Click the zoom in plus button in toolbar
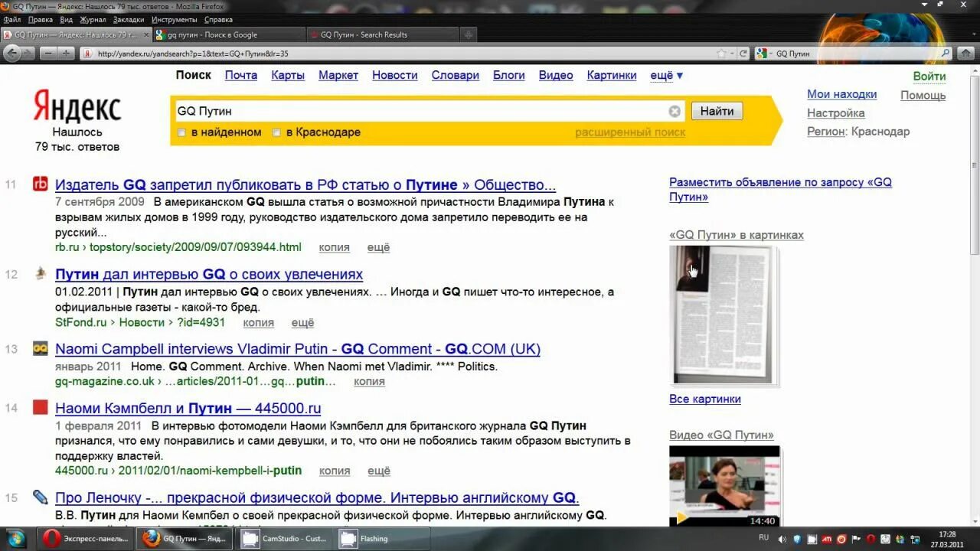The image size is (980, 551). click(x=66, y=54)
